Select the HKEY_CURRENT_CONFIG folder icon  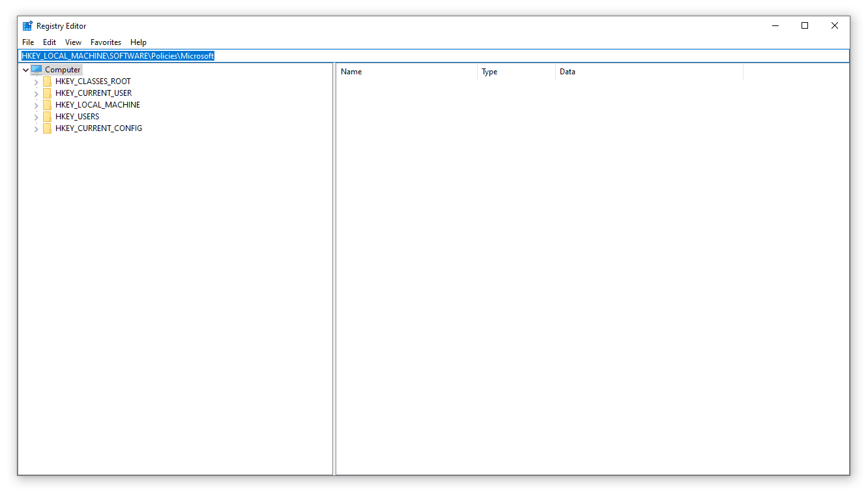click(47, 128)
